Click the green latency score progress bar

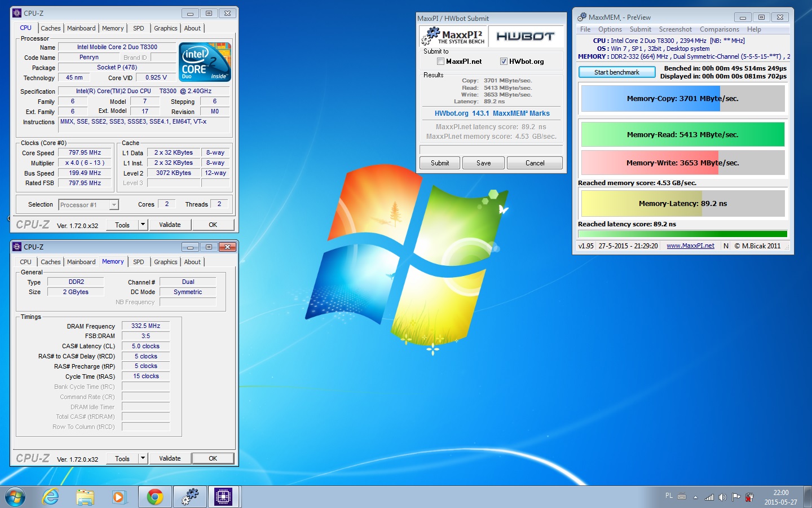click(x=683, y=234)
